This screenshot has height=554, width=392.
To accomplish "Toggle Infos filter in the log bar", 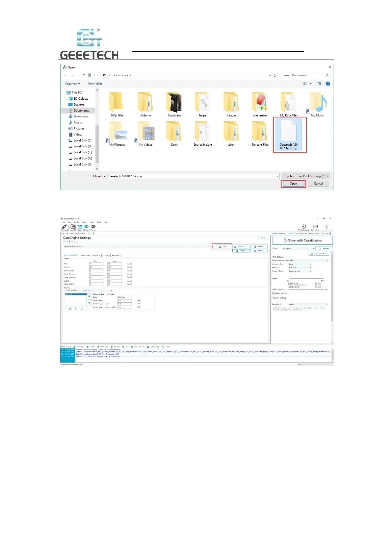I will click(x=88, y=347).
